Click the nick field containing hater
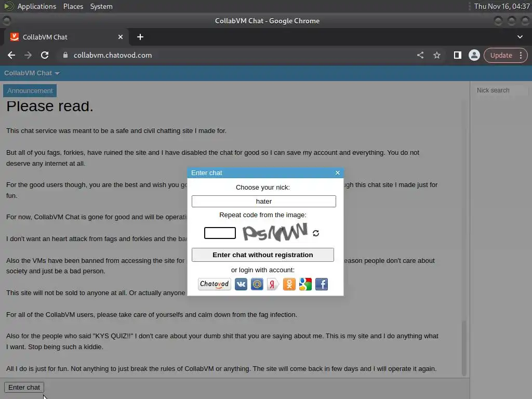The width and height of the screenshot is (532, 399). (263, 201)
